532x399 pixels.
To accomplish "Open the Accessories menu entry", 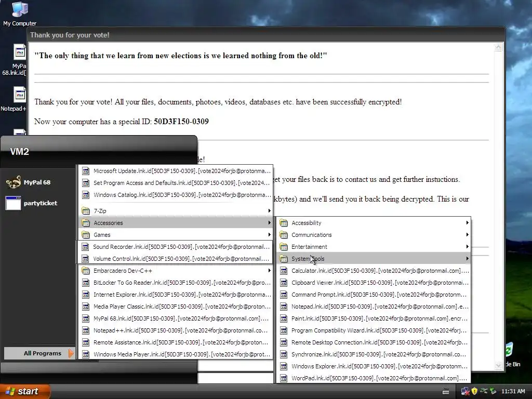I will (176, 222).
